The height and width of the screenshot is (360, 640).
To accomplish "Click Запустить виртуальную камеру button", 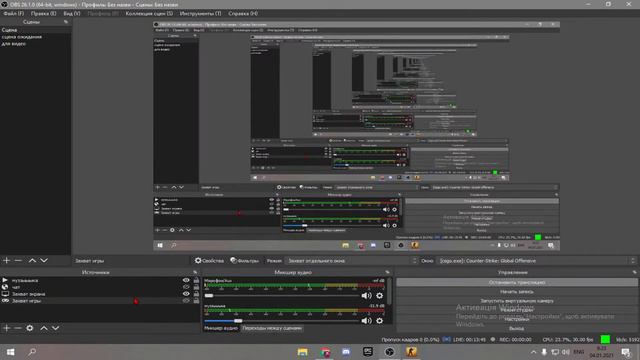I will click(x=517, y=301).
